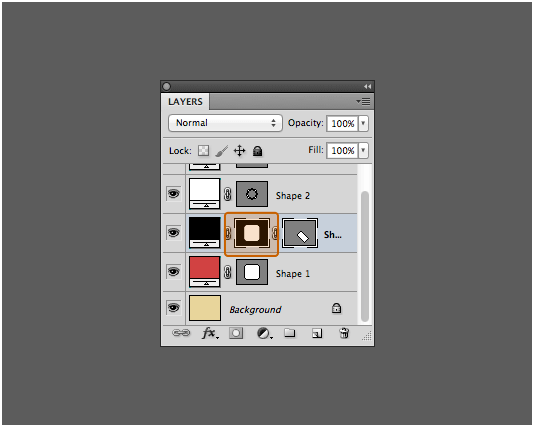534x427 pixels.
Task: Create a new layer icon
Action: coord(317,333)
